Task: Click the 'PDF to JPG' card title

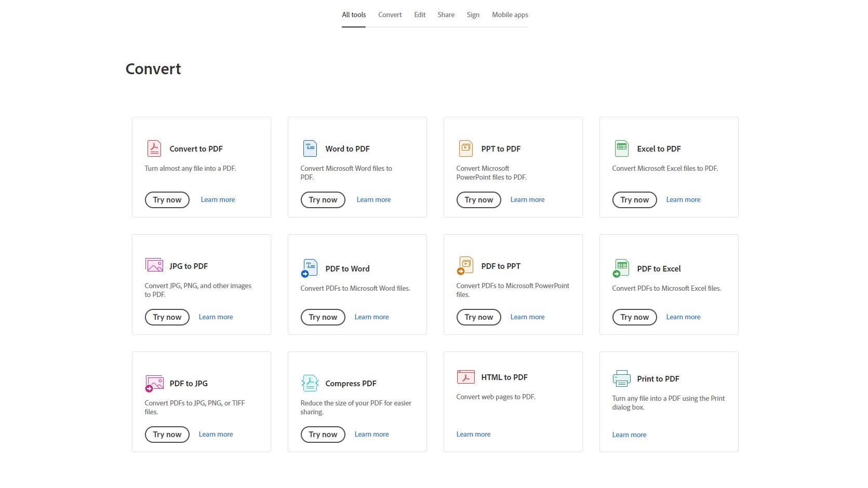Action: pyautogui.click(x=189, y=383)
